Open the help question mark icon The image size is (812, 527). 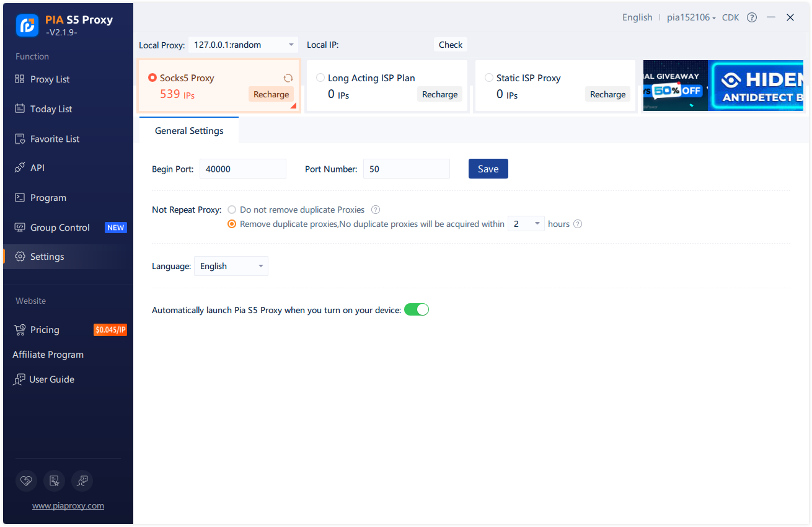pyautogui.click(x=751, y=17)
